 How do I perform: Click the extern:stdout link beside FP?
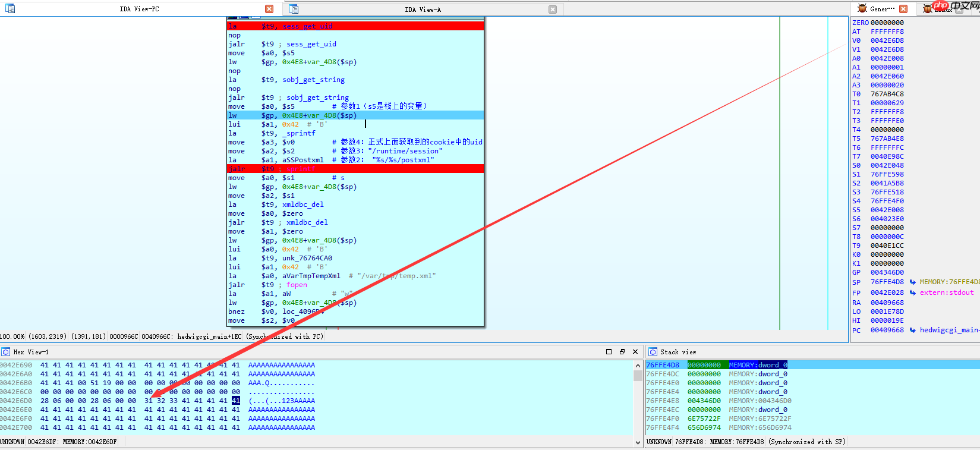pos(947,292)
